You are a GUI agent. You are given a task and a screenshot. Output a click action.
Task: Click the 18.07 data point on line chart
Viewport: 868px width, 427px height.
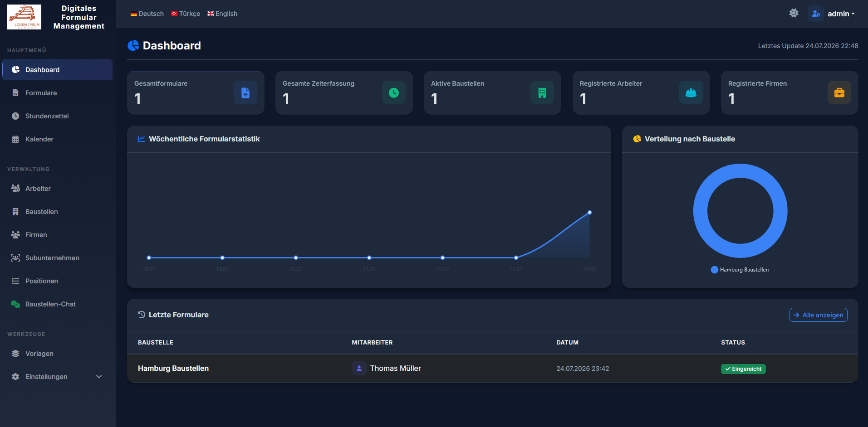[149, 257]
